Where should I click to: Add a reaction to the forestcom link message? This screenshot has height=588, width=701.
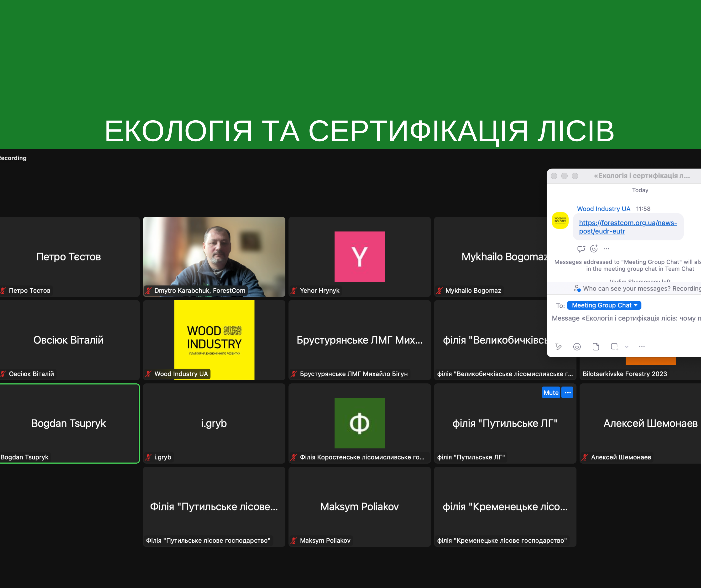(x=594, y=249)
